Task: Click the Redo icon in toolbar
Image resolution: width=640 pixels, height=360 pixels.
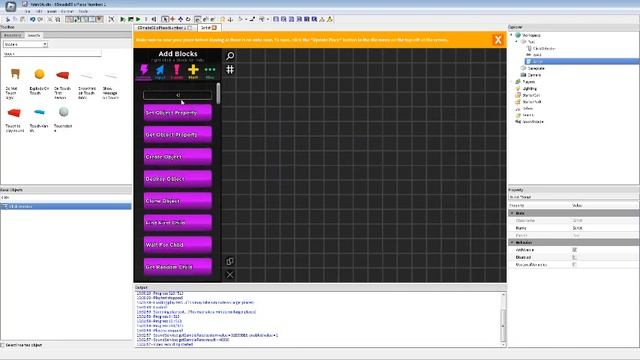Action: 40,19
